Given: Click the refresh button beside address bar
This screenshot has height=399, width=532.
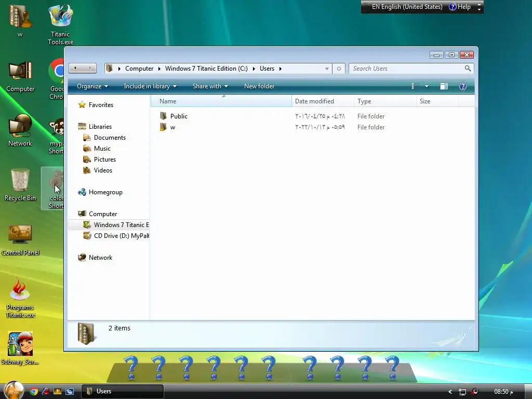Looking at the screenshot, I should point(339,69).
